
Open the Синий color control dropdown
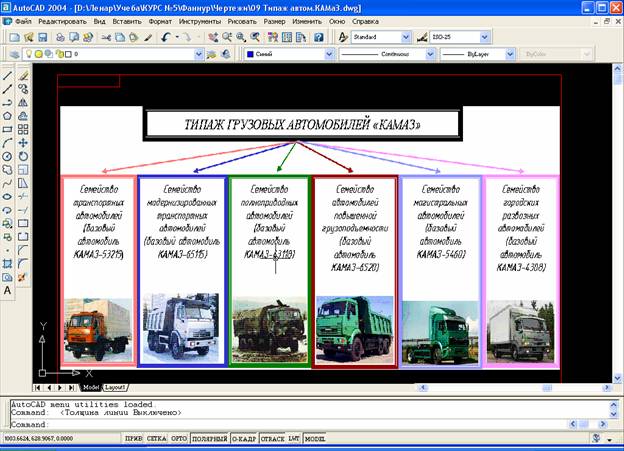329,54
